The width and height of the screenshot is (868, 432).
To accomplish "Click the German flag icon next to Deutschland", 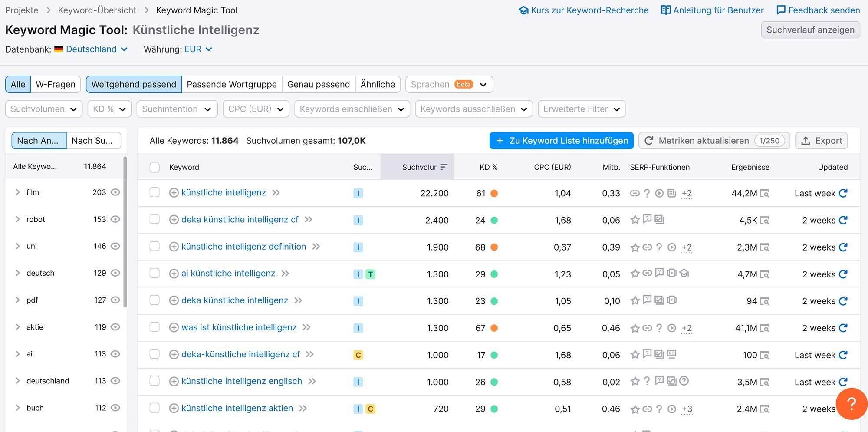I will tap(59, 49).
